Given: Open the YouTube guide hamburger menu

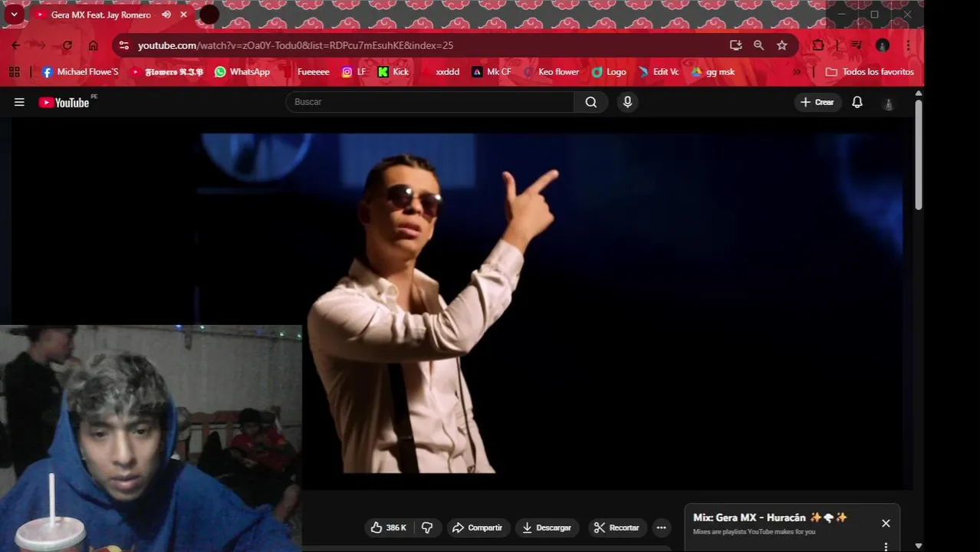Looking at the screenshot, I should (19, 102).
